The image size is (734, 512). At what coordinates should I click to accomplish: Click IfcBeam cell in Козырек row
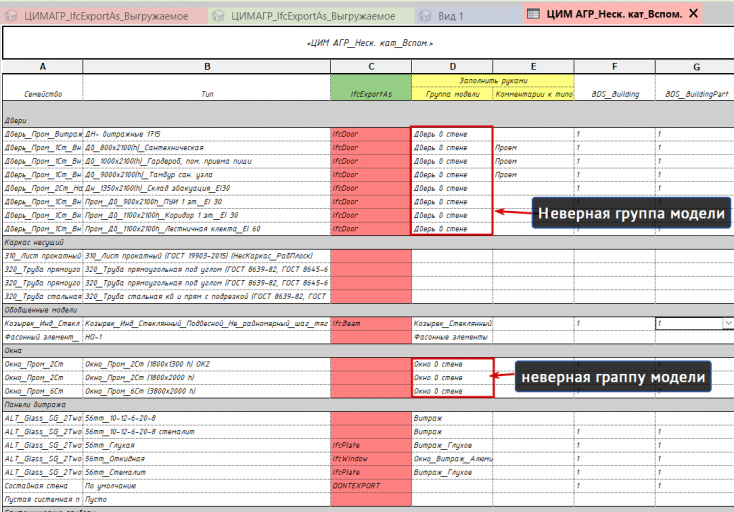click(x=371, y=323)
